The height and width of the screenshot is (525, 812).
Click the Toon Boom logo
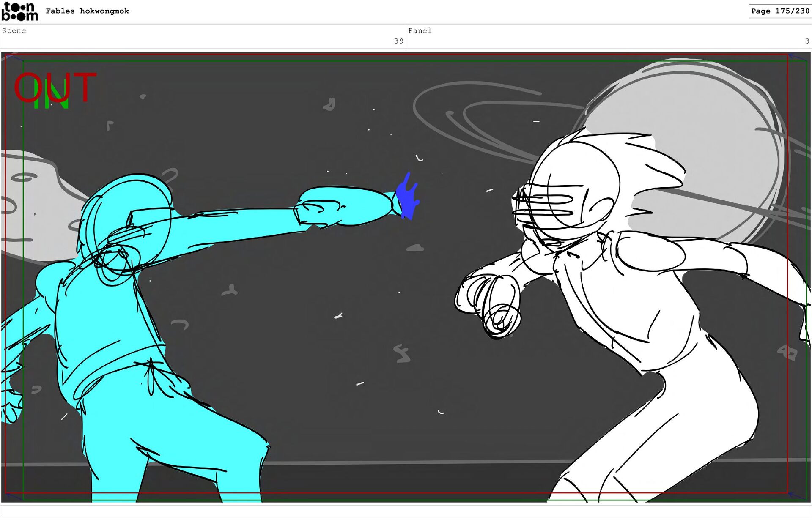19,11
